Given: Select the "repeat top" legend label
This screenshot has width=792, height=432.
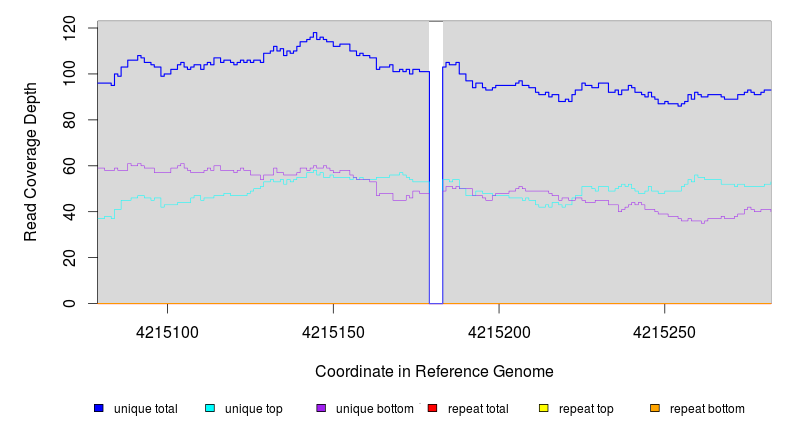Looking at the screenshot, I should 587,409.
